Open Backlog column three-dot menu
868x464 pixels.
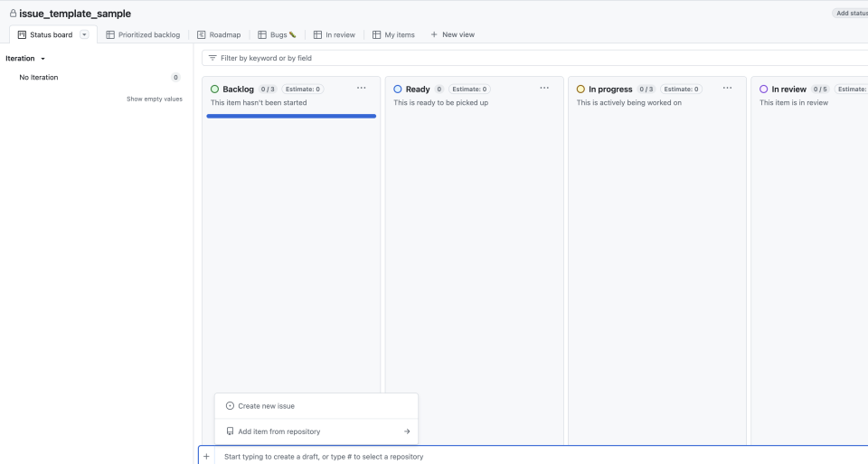362,89
